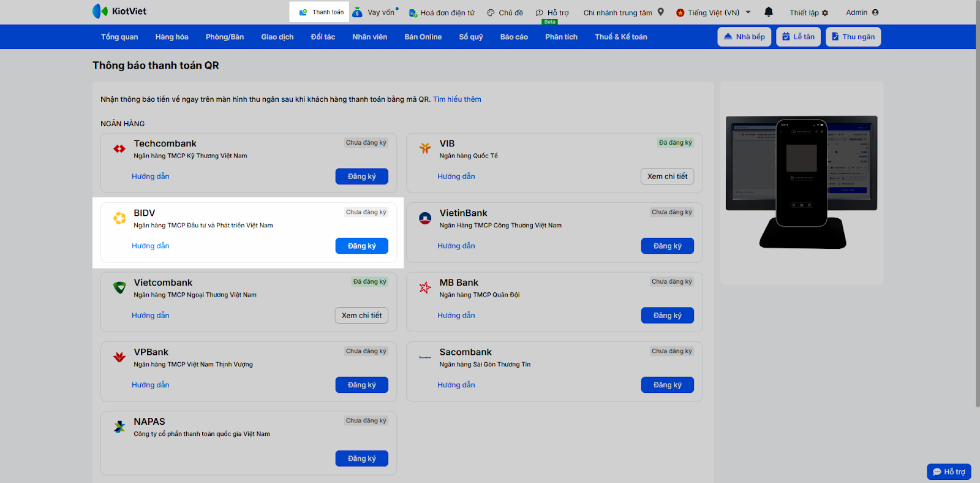Open the Tổng quan menu
Image resolution: width=980 pixels, height=483 pixels.
(119, 37)
